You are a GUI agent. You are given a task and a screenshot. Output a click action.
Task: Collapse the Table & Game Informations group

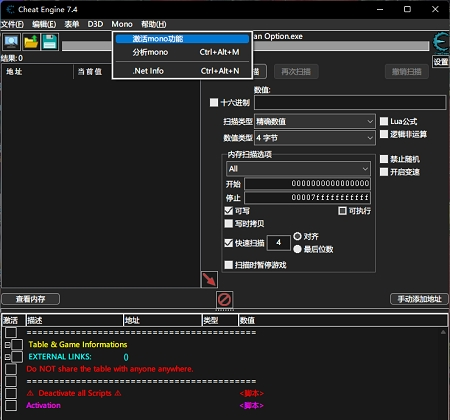(7, 345)
